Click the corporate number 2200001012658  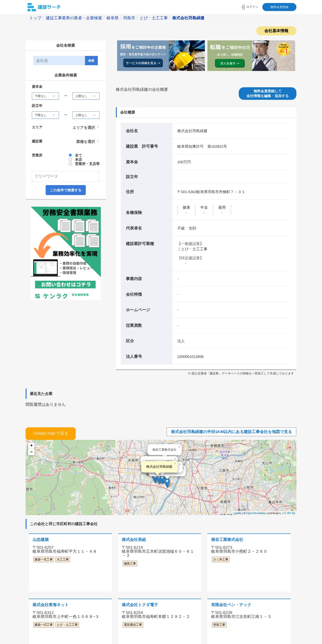pyautogui.click(x=190, y=357)
